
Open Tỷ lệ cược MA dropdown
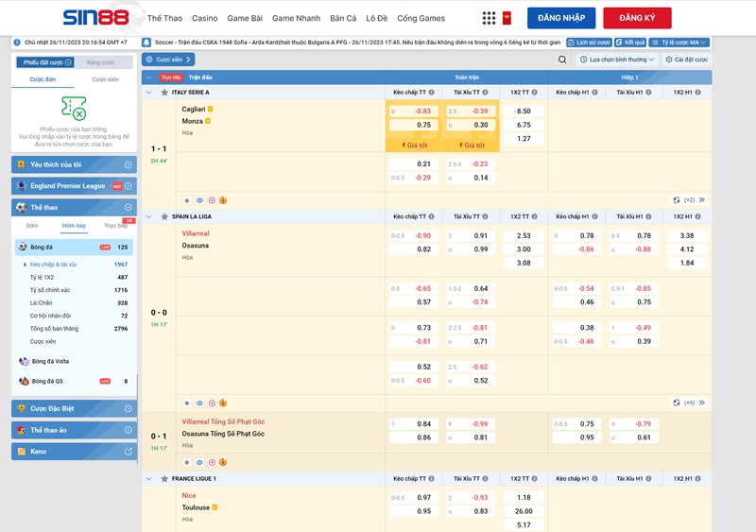click(x=679, y=43)
